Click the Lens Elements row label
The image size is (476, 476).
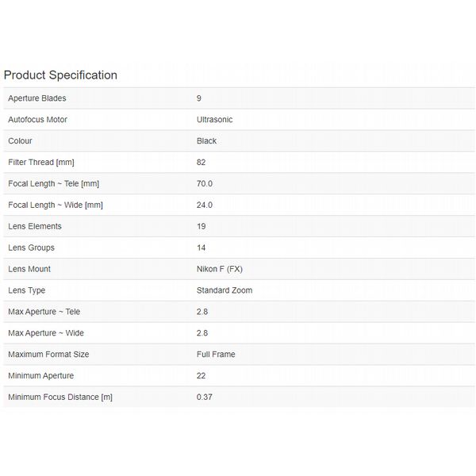click(34, 226)
